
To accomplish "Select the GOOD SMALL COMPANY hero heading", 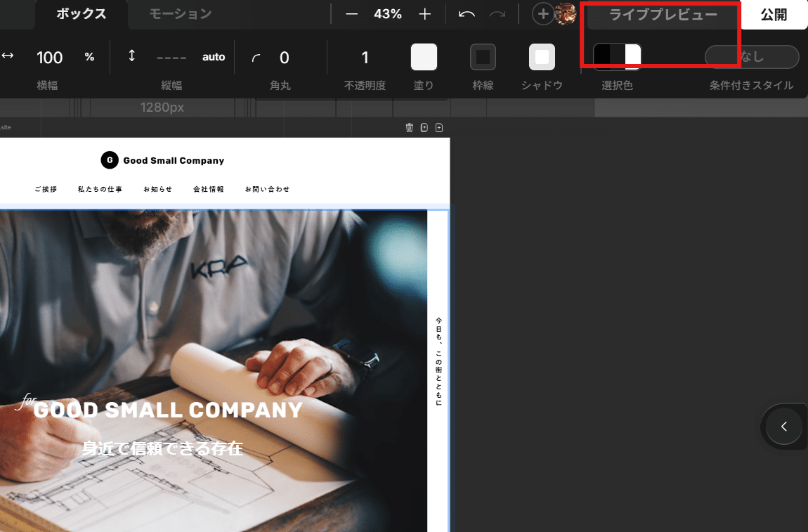I will 168,410.
